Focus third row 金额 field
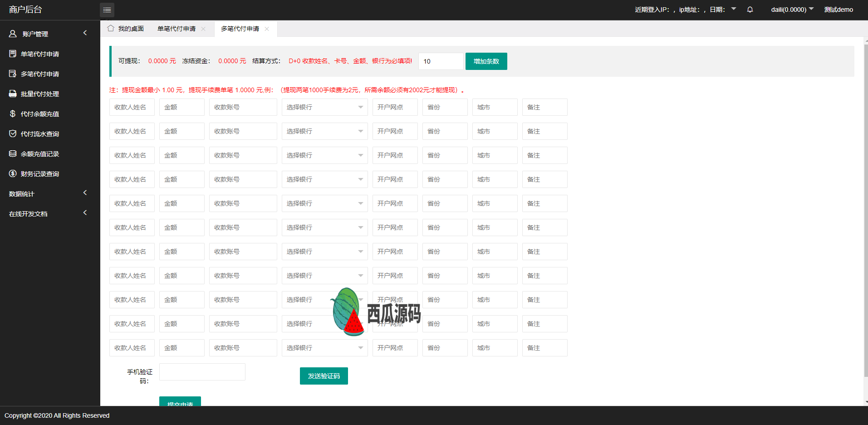The width and height of the screenshot is (868, 425). click(x=182, y=155)
